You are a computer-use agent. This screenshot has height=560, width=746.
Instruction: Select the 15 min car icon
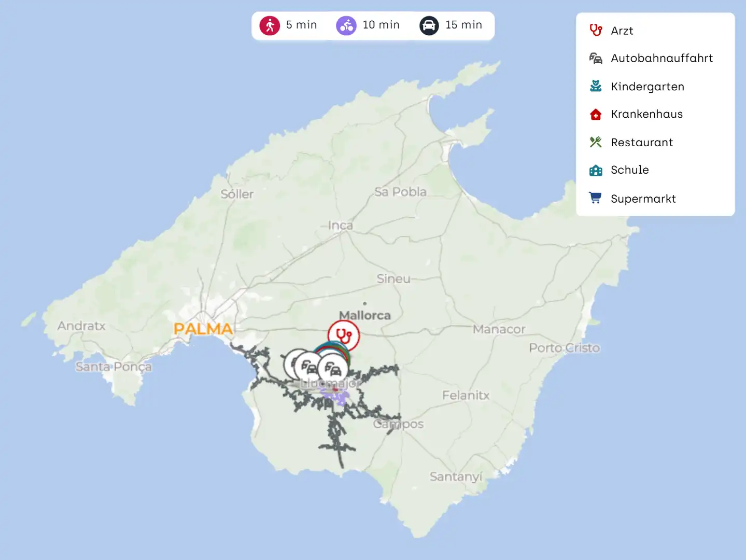pyautogui.click(x=429, y=25)
